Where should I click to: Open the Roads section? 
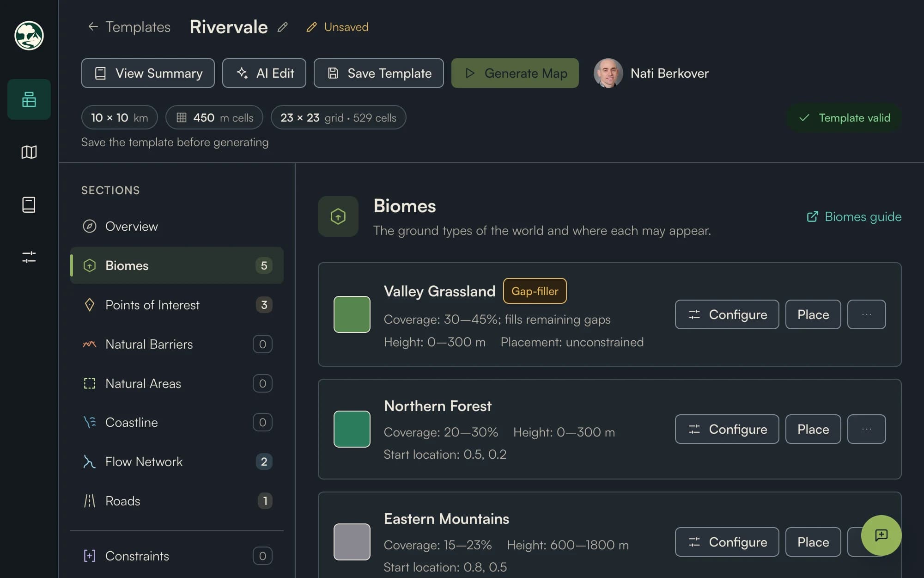pos(177,501)
